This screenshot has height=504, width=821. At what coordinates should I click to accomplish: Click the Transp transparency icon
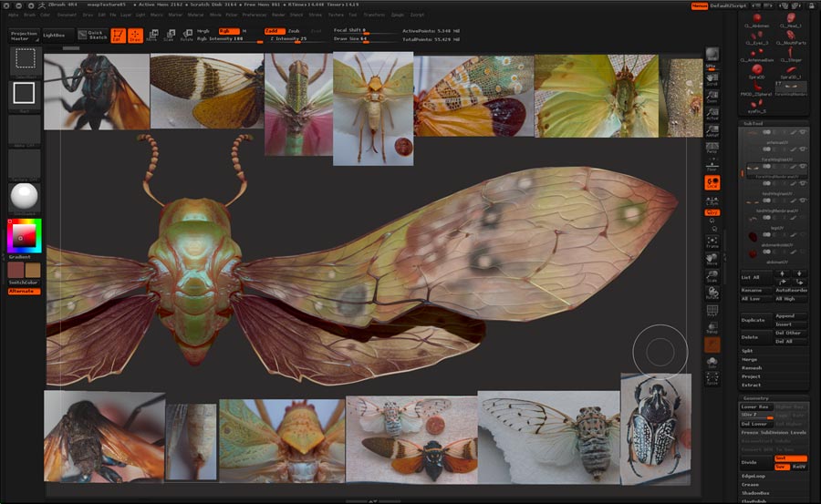pos(712,327)
